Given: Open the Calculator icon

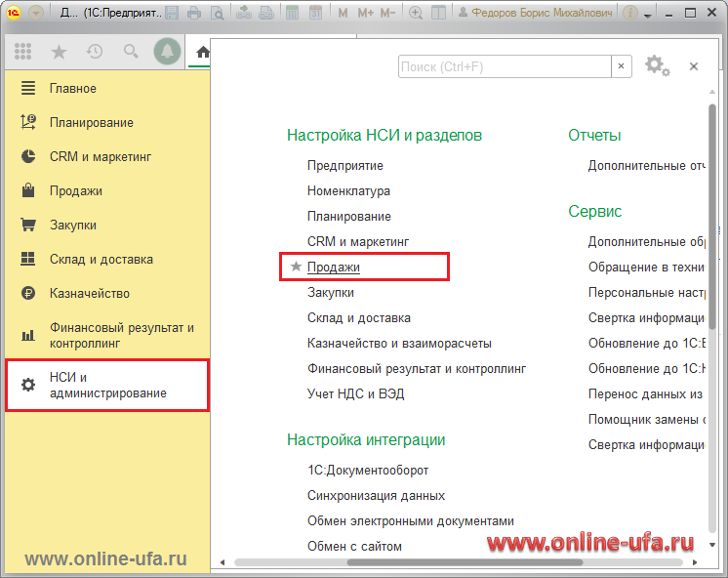Looking at the screenshot, I should (292, 13).
